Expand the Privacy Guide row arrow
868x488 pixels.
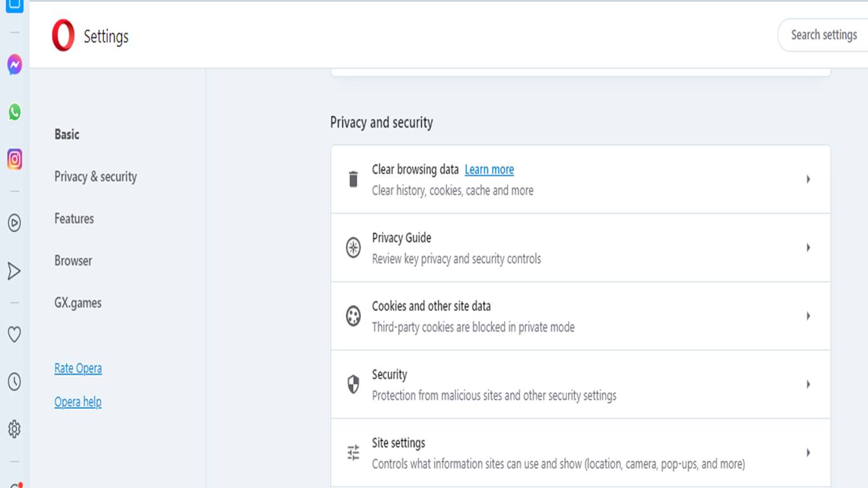[x=808, y=248]
